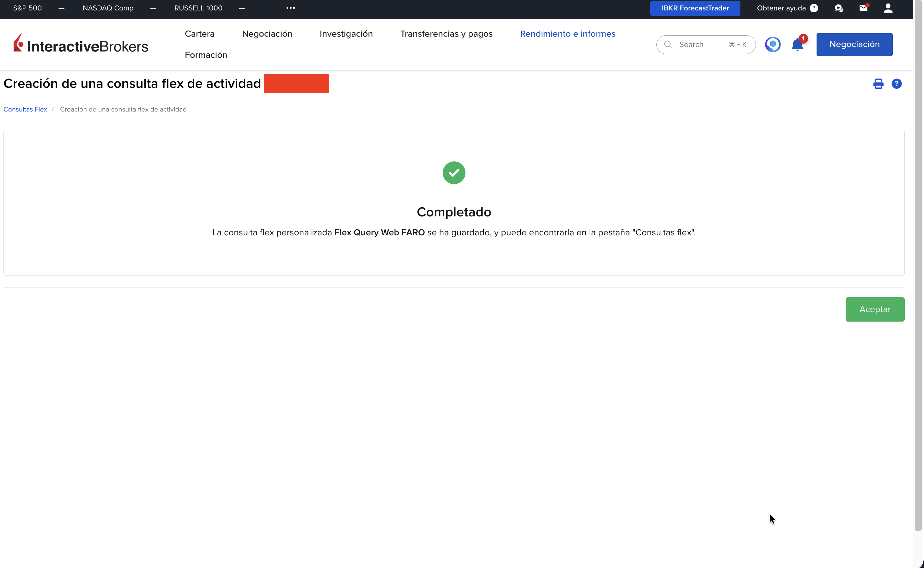This screenshot has height=568, width=924.
Task: Expand more indices with the three dots
Action: (290, 8)
